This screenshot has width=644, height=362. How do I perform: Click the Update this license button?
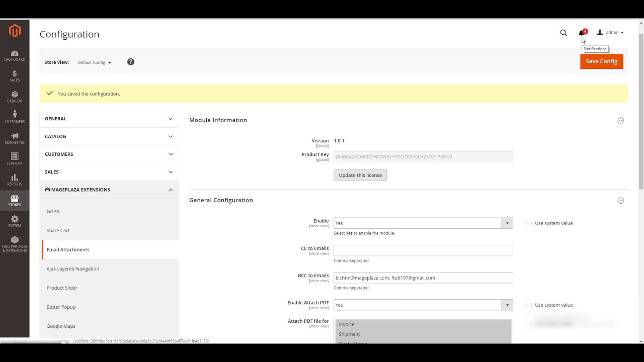click(360, 175)
